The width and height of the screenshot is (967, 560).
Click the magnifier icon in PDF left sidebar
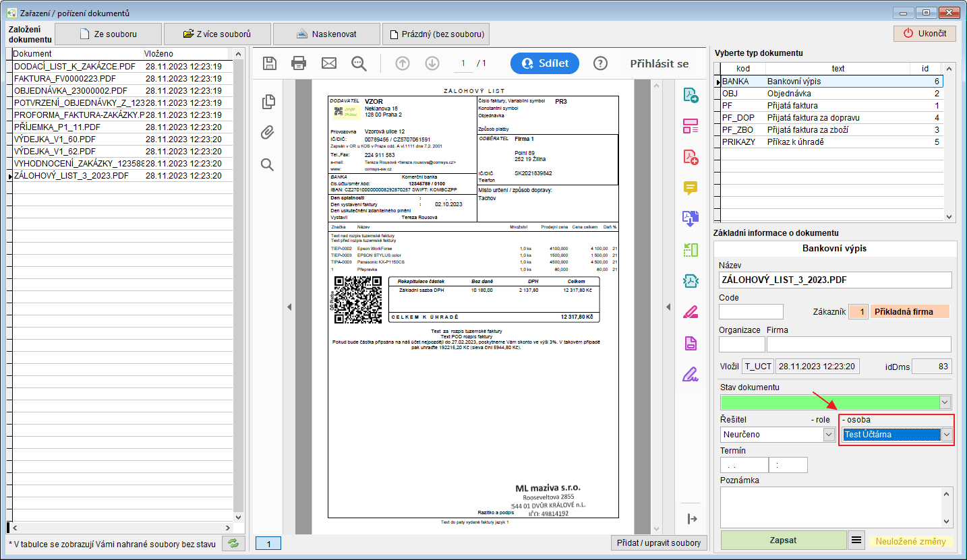point(268,164)
